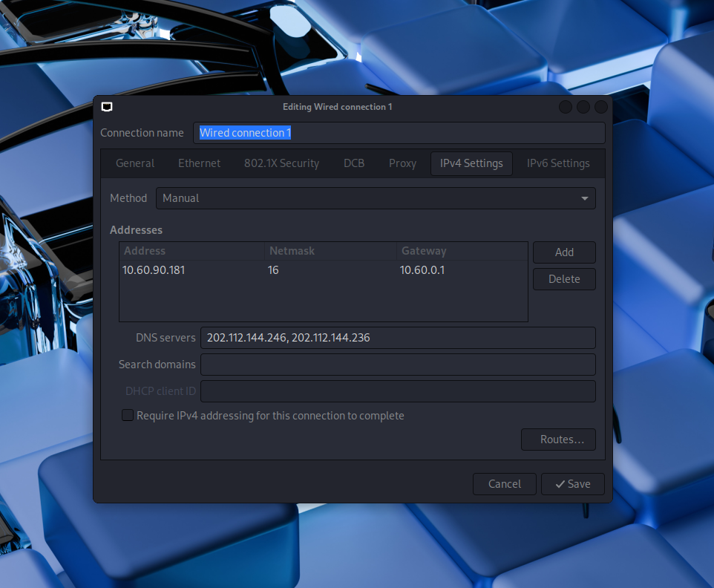Open the Routes… dialog
This screenshot has width=714, height=588.
click(558, 440)
